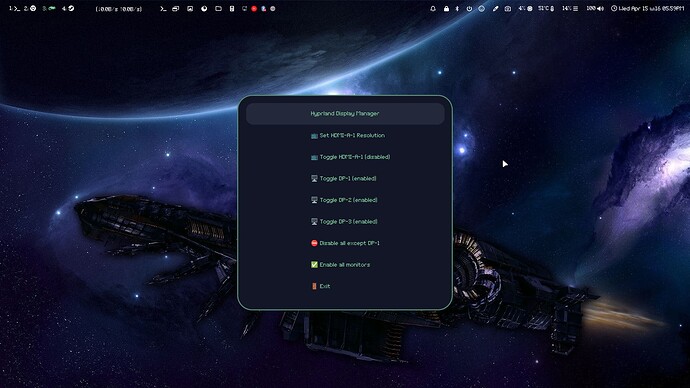Screen dimensions: 690x388
Task: Click the clock showing Wed Apr 15
Action: 647,8
